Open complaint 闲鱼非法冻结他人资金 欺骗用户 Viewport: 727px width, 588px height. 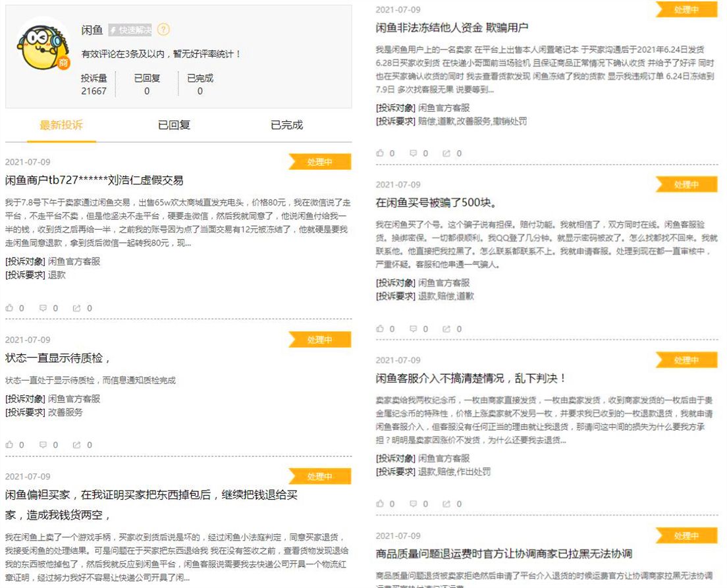coord(452,28)
